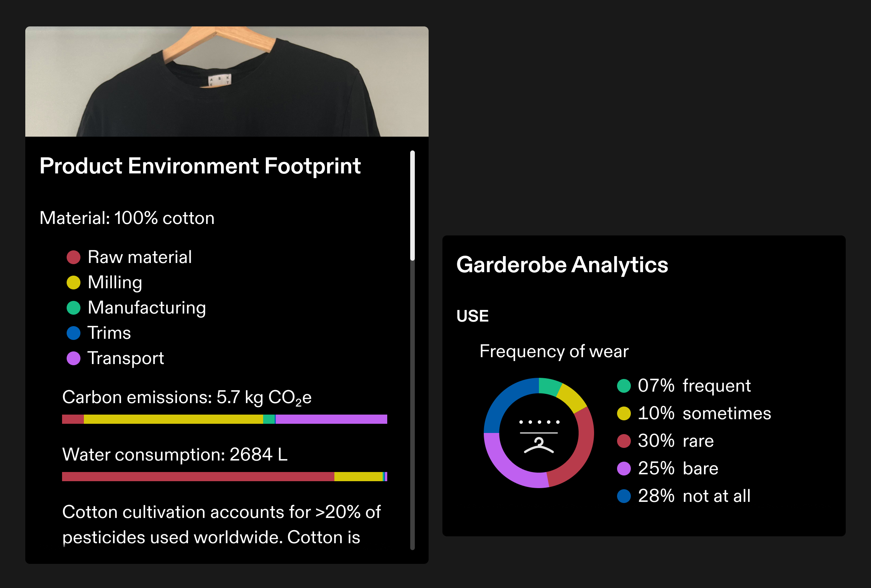Select the 'Transport' legend label
This screenshot has width=871, height=588.
coord(126,359)
